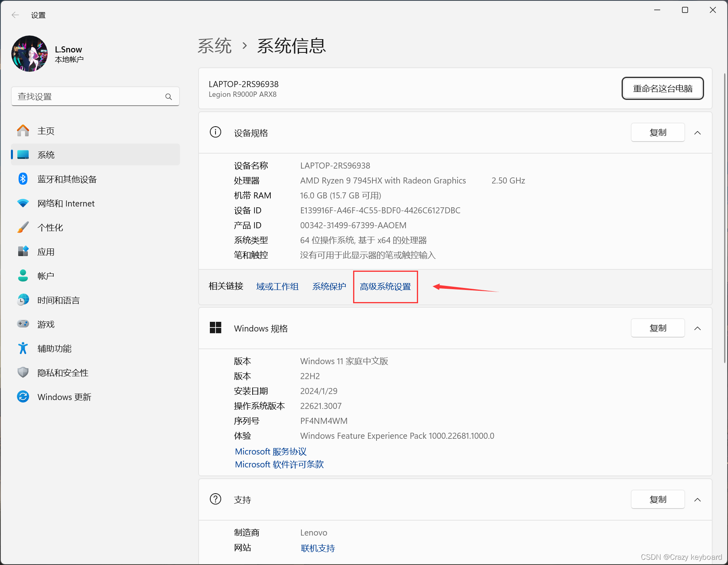Click the paintbrush icon for 个性化
This screenshot has height=565, width=728.
click(x=23, y=227)
